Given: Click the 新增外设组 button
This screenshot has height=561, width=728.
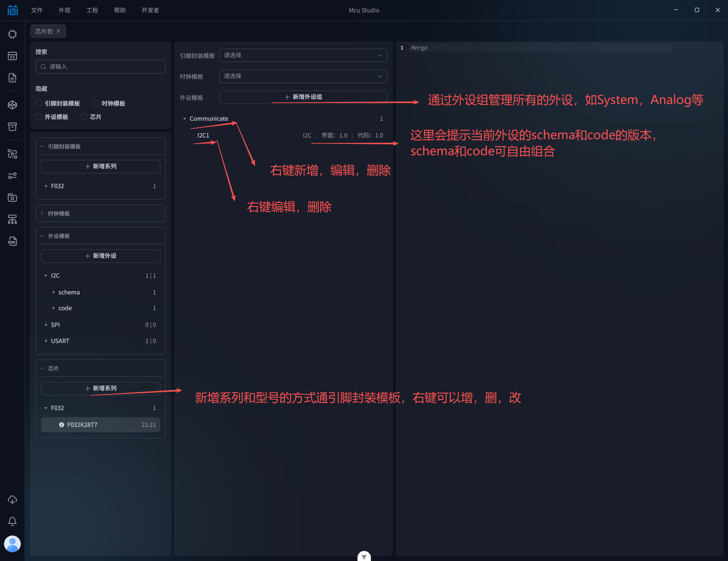Looking at the screenshot, I should tap(303, 97).
